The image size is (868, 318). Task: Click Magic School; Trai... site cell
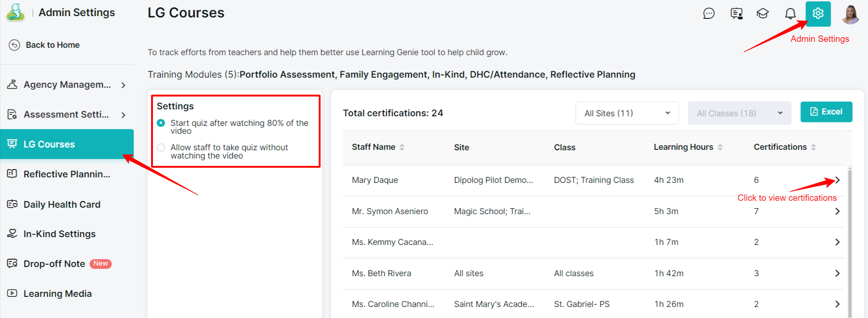[492, 211]
